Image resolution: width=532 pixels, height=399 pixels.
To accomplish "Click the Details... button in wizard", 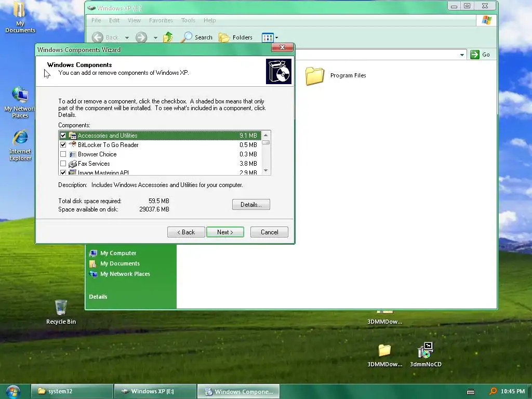I will click(251, 205).
